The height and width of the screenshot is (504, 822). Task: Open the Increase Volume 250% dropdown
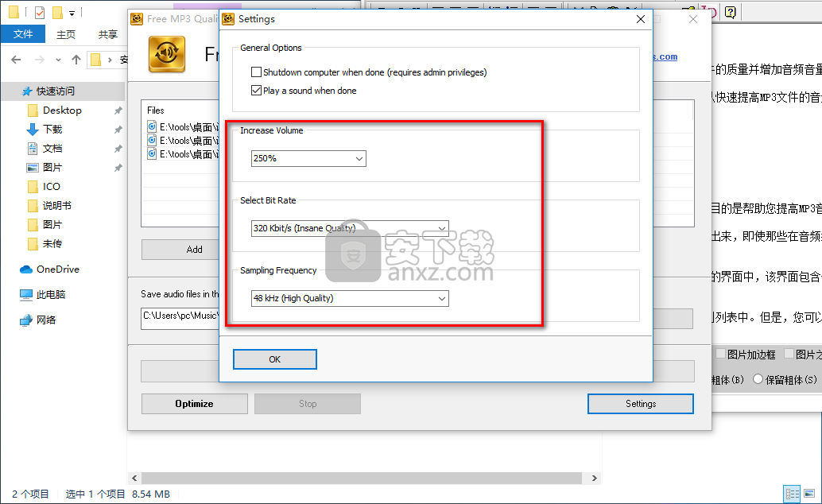(x=308, y=158)
